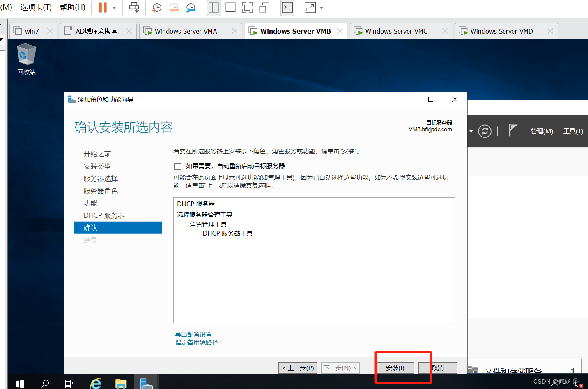Open the 管理(M) menu in Server Manager
This screenshot has height=389, width=588.
coord(542,131)
